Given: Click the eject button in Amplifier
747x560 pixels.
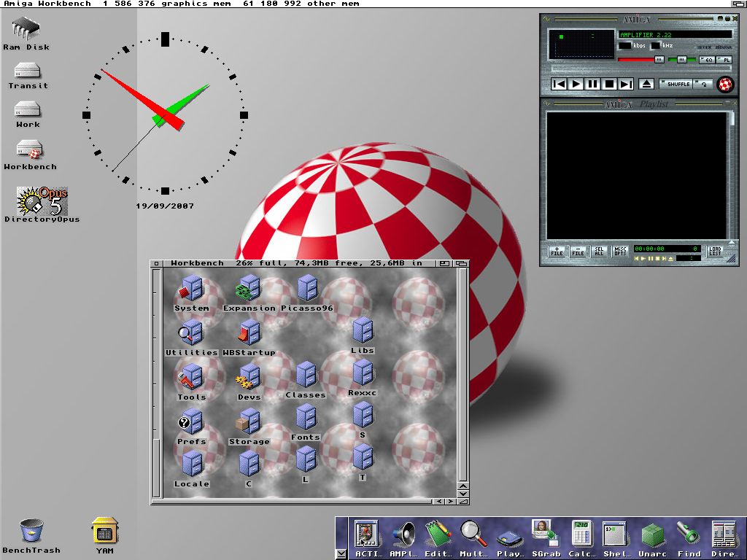Looking at the screenshot, I should pos(646,85).
